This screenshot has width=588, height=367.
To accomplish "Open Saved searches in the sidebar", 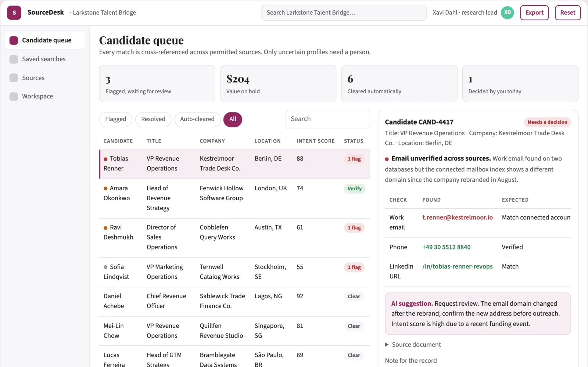I will pyautogui.click(x=45, y=59).
